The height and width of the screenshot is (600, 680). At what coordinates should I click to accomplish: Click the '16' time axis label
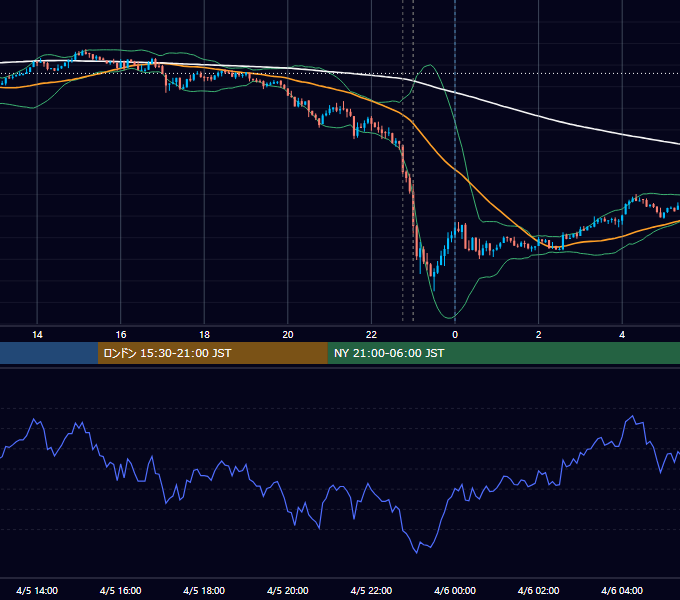(x=121, y=335)
